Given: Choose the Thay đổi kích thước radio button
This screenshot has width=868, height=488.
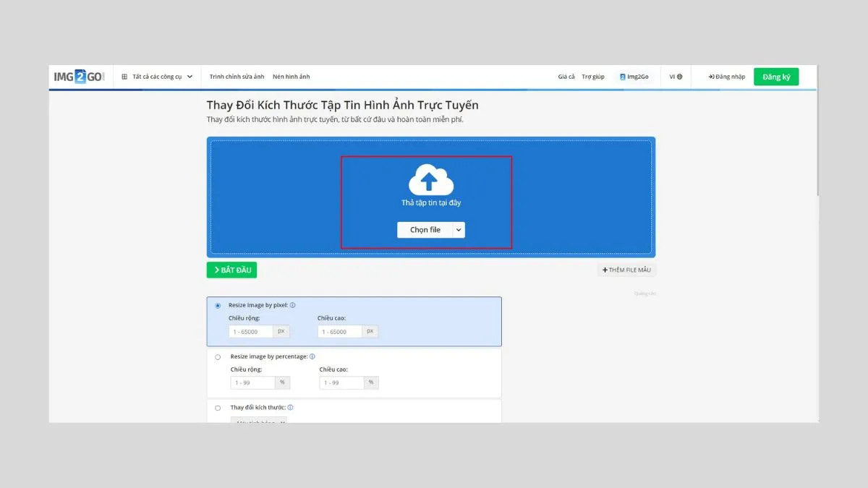Looking at the screenshot, I should pyautogui.click(x=218, y=408).
